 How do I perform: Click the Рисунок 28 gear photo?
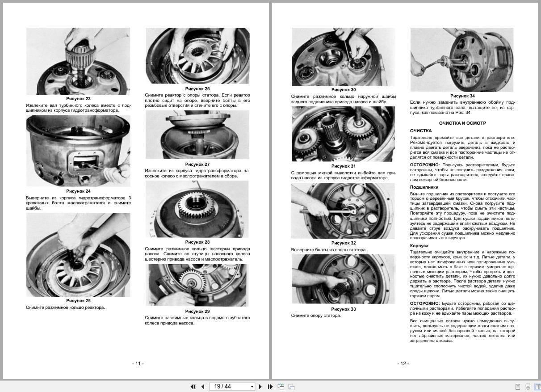click(x=197, y=209)
